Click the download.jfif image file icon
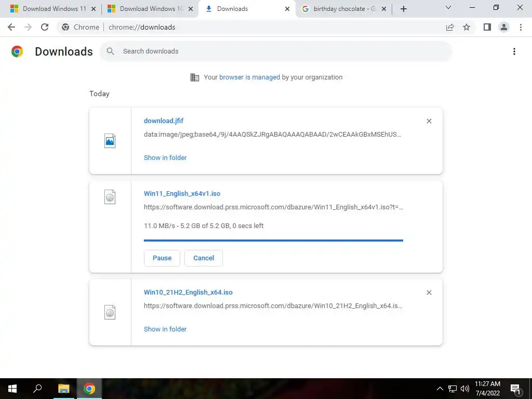The image size is (532, 399). [x=110, y=141]
